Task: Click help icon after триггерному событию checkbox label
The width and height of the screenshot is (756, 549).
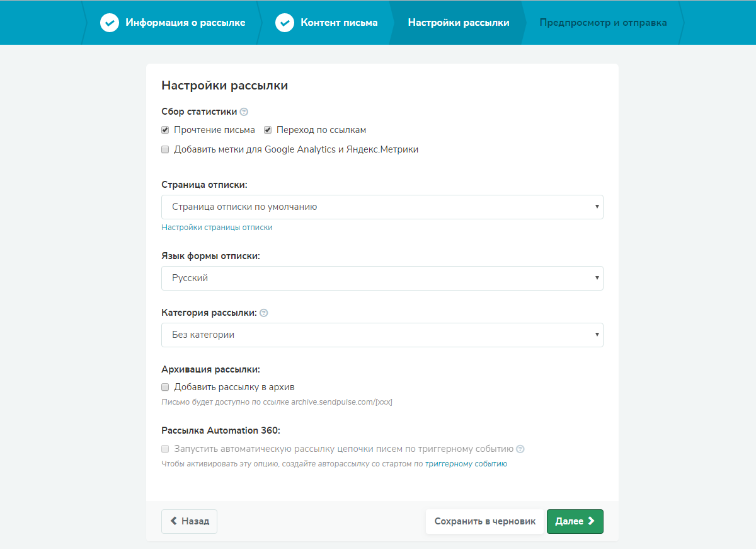Action: tap(520, 449)
